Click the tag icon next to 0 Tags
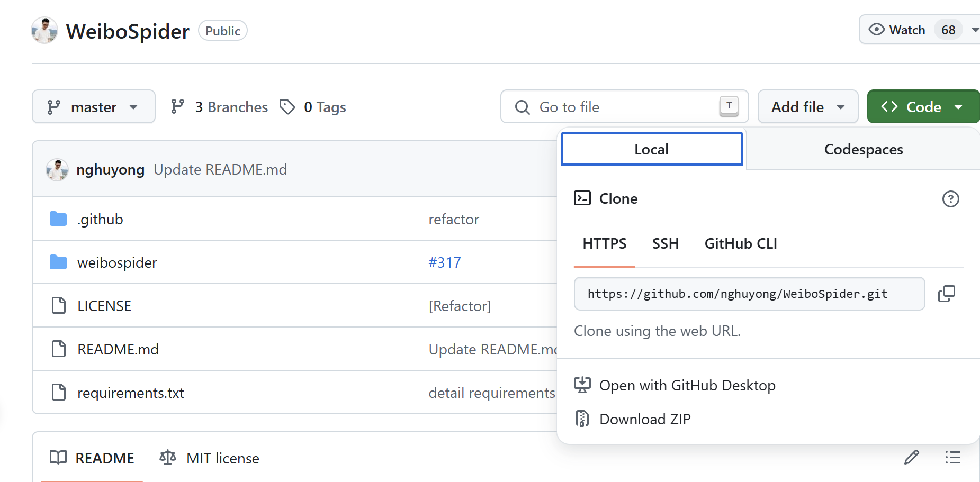The width and height of the screenshot is (980, 482). tap(287, 107)
